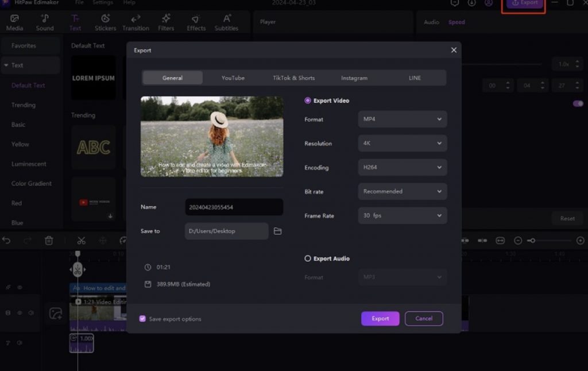Open the Effects tool icon
Image resolution: width=588 pixels, height=371 pixels.
[196, 19]
